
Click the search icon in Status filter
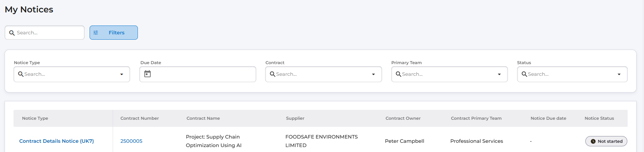pos(524,74)
